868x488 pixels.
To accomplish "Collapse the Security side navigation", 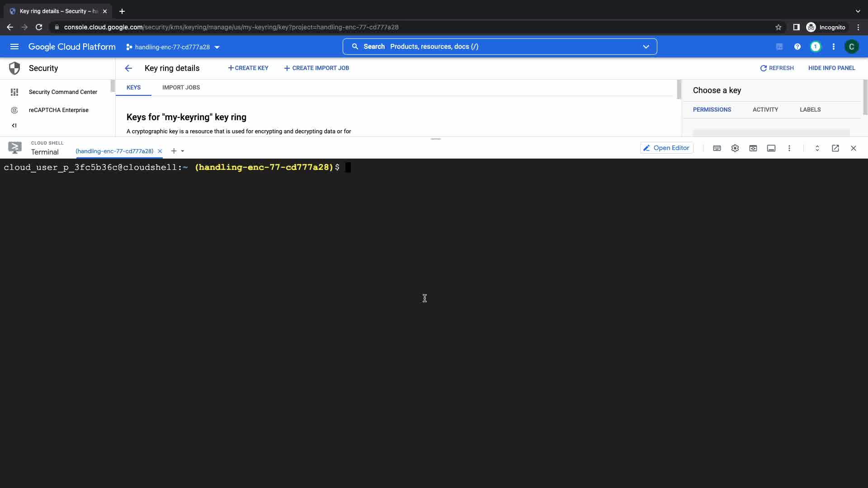I will tap(14, 126).
